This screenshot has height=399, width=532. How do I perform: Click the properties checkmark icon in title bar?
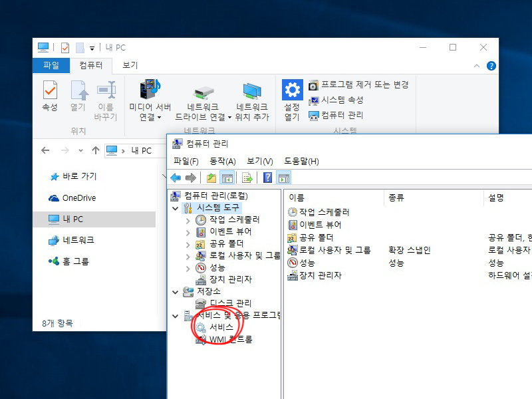click(65, 48)
